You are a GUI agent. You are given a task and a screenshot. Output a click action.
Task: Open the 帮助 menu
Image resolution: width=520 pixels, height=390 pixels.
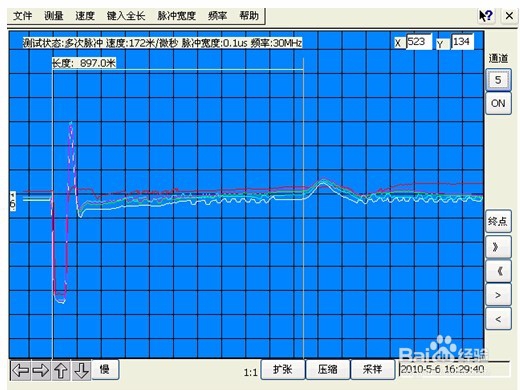click(x=249, y=16)
